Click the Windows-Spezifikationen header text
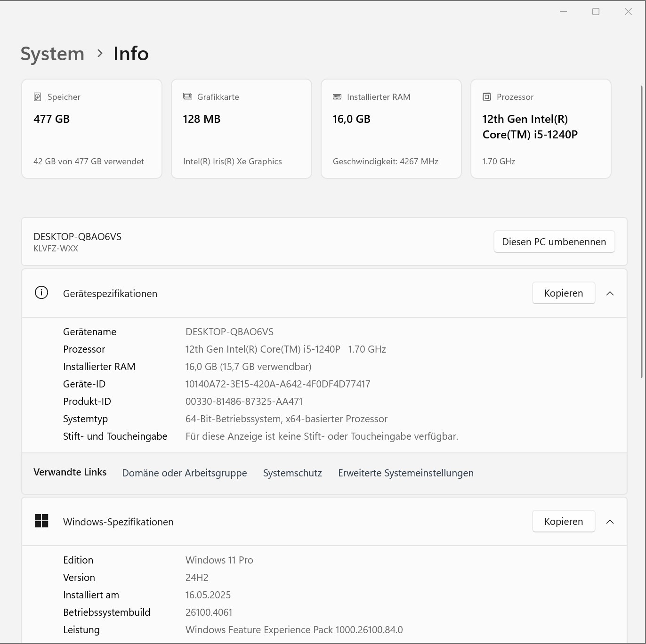The height and width of the screenshot is (644, 646). click(118, 522)
